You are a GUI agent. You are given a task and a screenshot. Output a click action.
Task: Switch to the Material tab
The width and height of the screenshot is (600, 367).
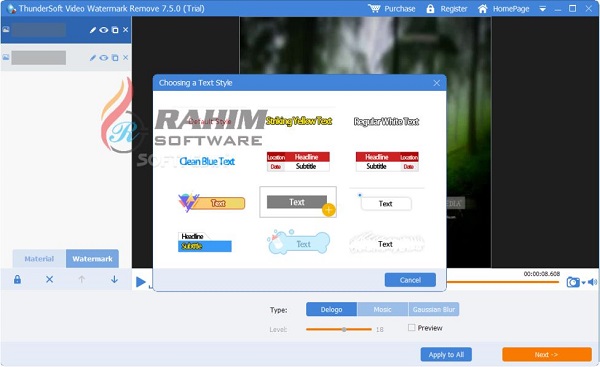39,259
